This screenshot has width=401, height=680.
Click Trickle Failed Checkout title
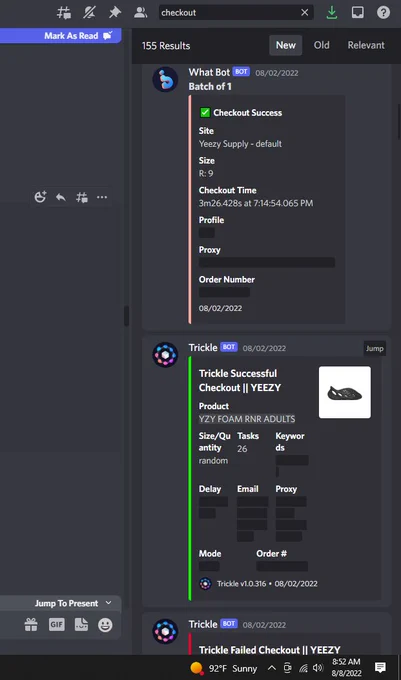point(270,650)
